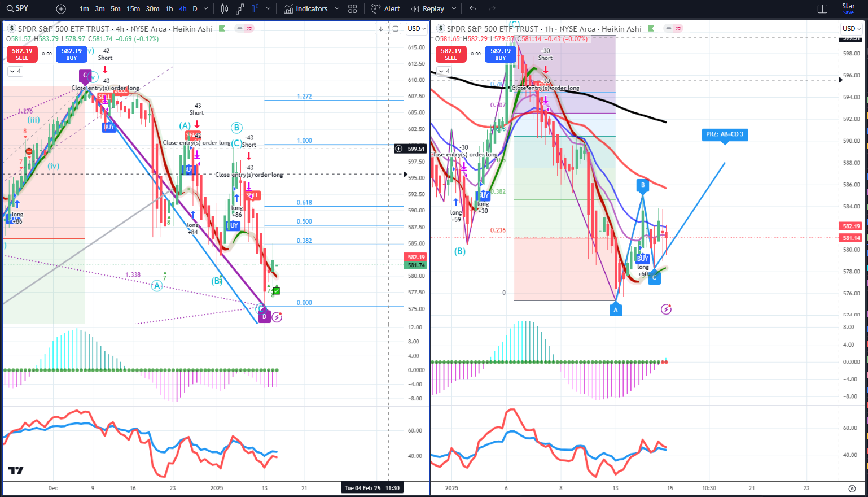
Task: Expand the 4 indicators legend on 4h chart
Action: [x=15, y=71]
